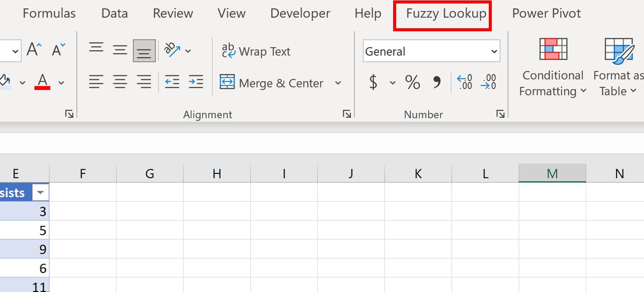Click the Increase Font Size icon
The height and width of the screenshot is (292, 644).
(x=34, y=50)
